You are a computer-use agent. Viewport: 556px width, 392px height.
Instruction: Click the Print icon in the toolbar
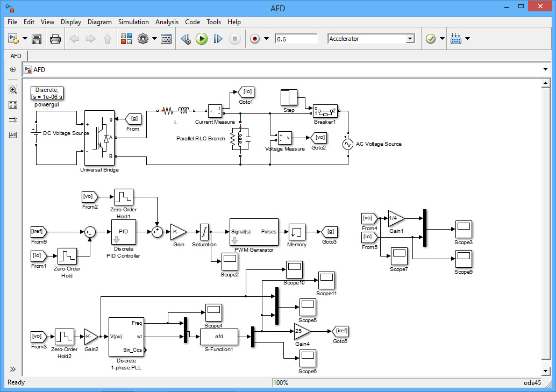[55, 39]
